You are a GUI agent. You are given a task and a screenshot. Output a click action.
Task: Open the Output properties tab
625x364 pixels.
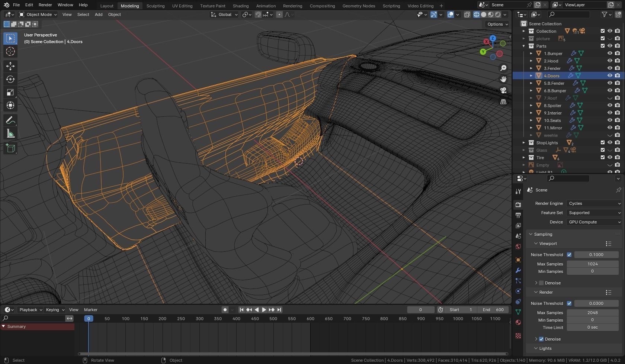[x=518, y=215]
